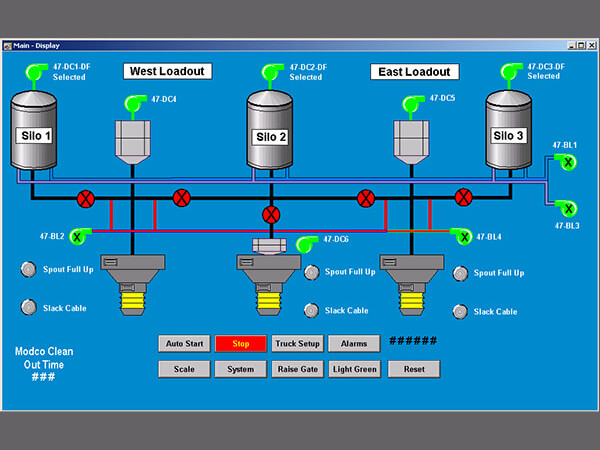Viewport: 600px width, 450px height.
Task: Toggle the leftmost red valve near Silo 1
Action: 87,197
